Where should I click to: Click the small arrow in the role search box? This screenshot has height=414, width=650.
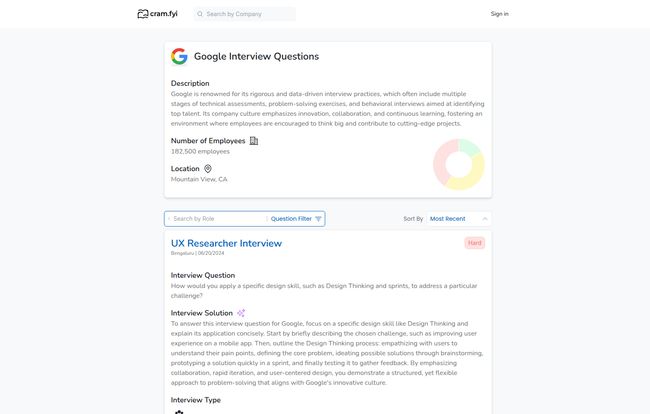click(169, 218)
